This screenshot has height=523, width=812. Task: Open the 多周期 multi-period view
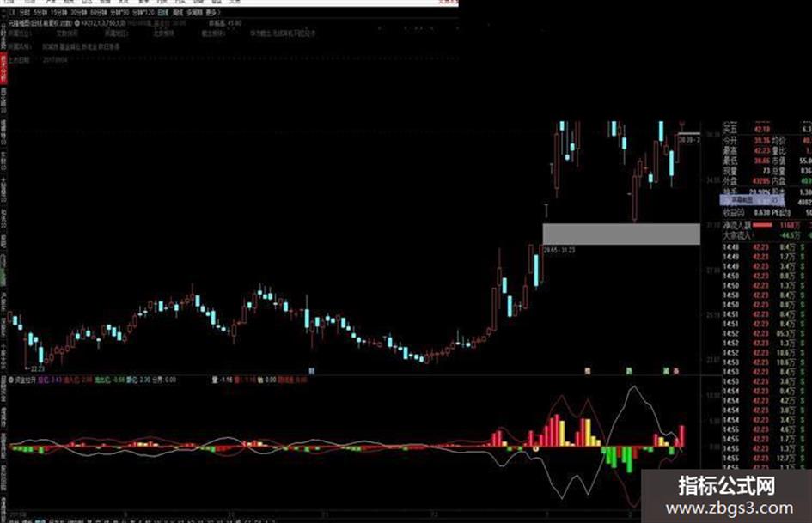(195, 12)
